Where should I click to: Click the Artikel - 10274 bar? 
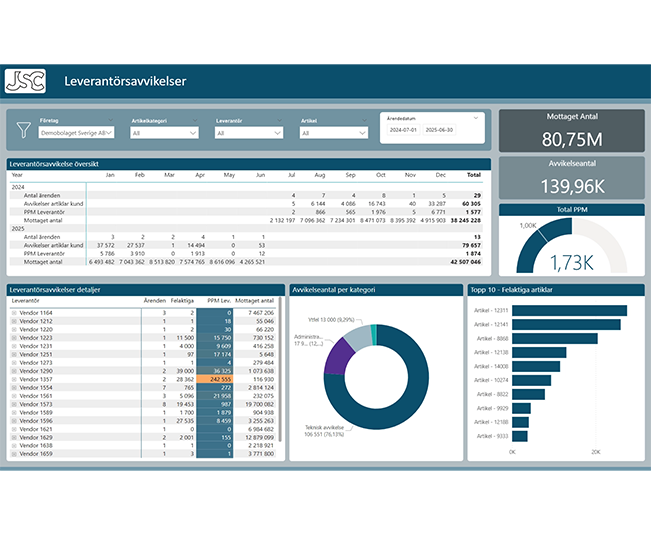tap(531, 380)
